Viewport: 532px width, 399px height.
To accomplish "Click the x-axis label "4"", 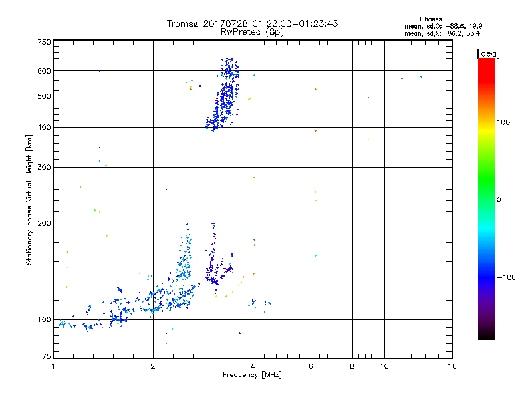I will click(253, 366).
